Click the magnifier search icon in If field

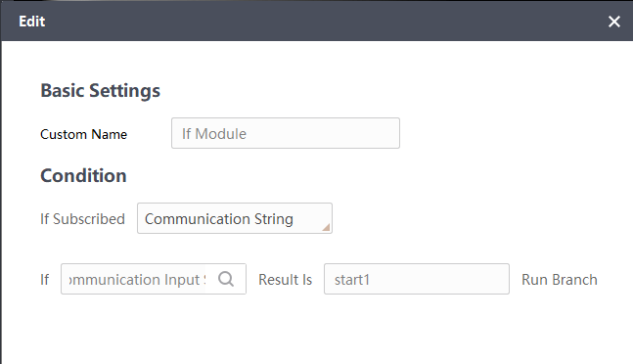tap(226, 279)
